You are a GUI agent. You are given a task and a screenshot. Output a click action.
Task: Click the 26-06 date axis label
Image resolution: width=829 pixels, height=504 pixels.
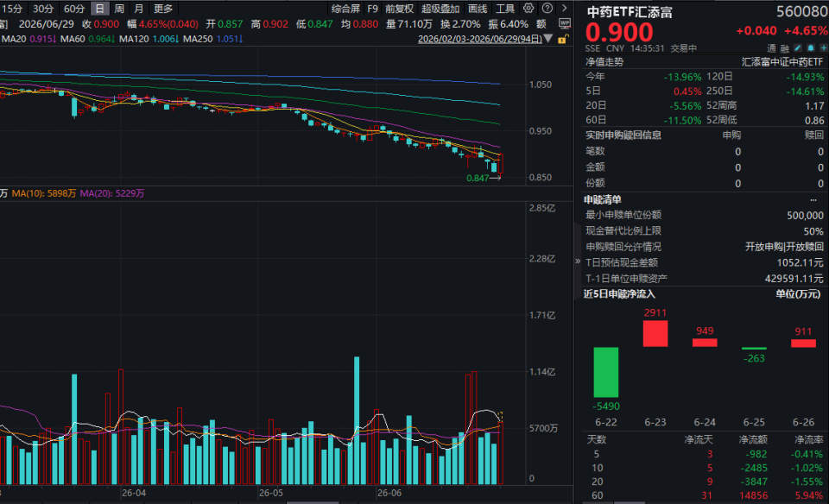click(389, 493)
